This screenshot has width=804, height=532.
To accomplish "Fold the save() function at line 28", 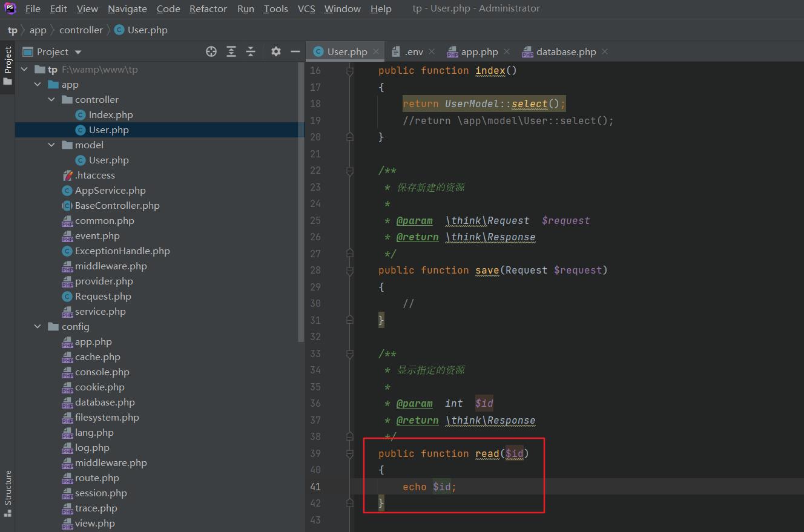I will 349,271.
